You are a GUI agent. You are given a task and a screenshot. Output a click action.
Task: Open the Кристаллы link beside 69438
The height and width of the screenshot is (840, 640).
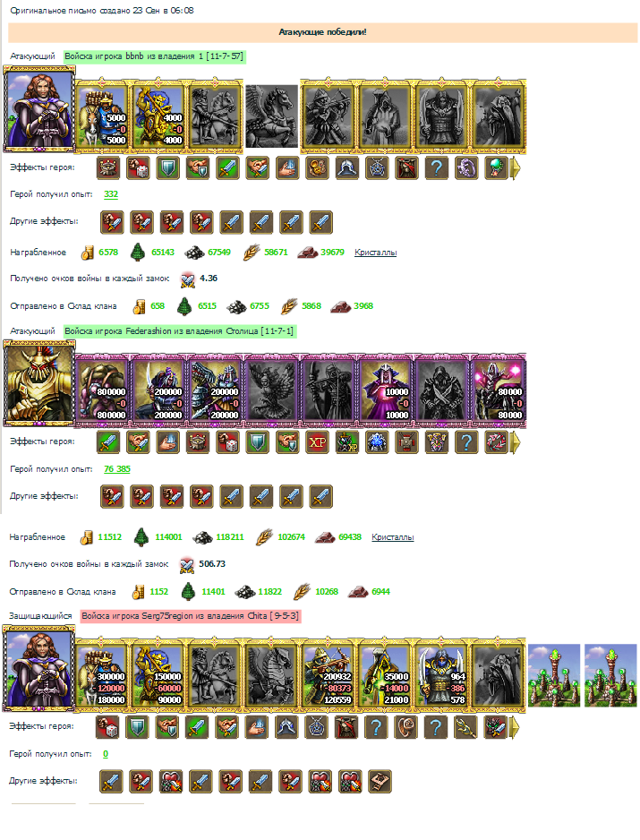(393, 536)
